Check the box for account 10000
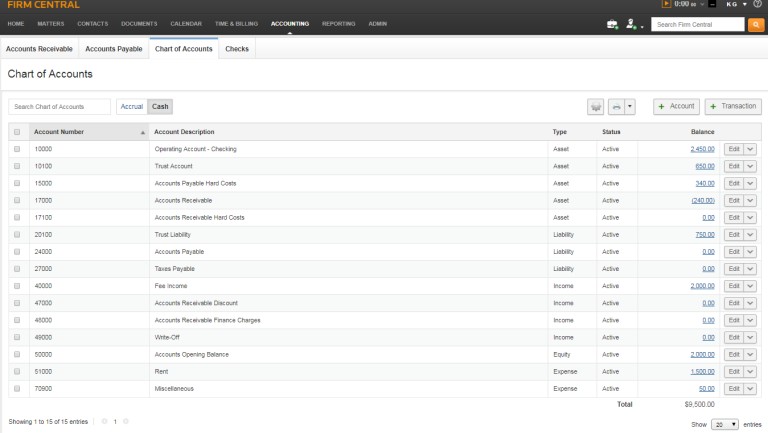The height and width of the screenshot is (433, 768). (17, 149)
